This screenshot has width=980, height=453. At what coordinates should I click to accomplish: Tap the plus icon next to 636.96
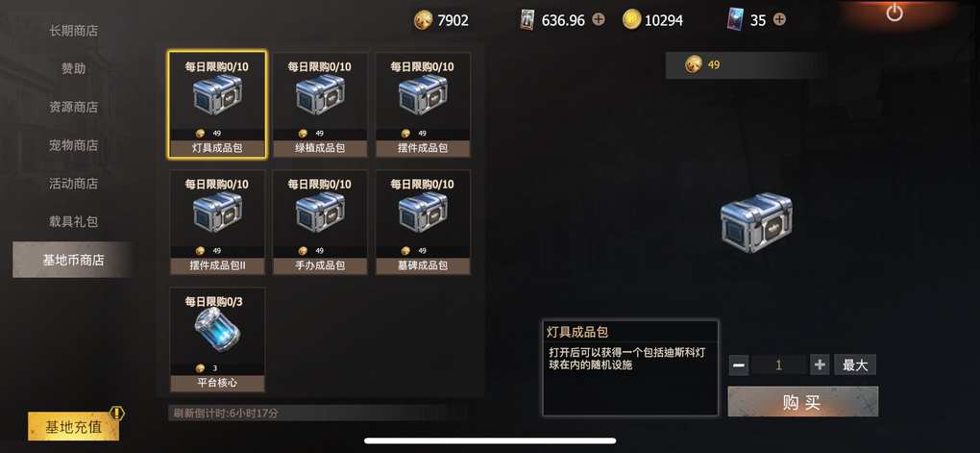point(599,19)
